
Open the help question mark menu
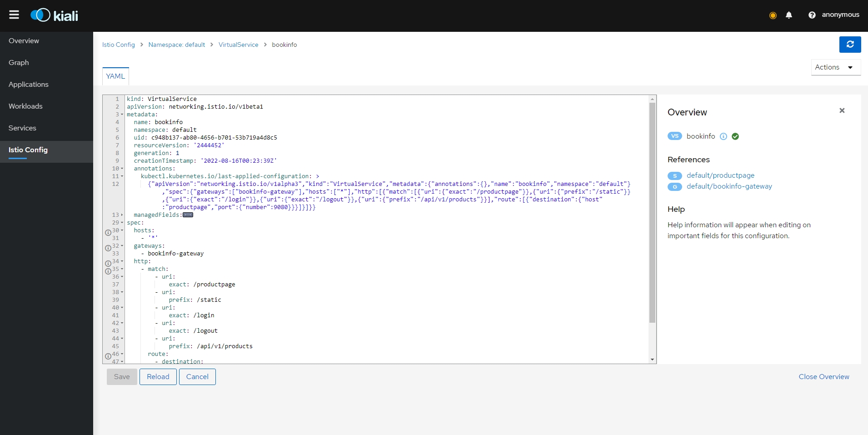pyautogui.click(x=812, y=15)
